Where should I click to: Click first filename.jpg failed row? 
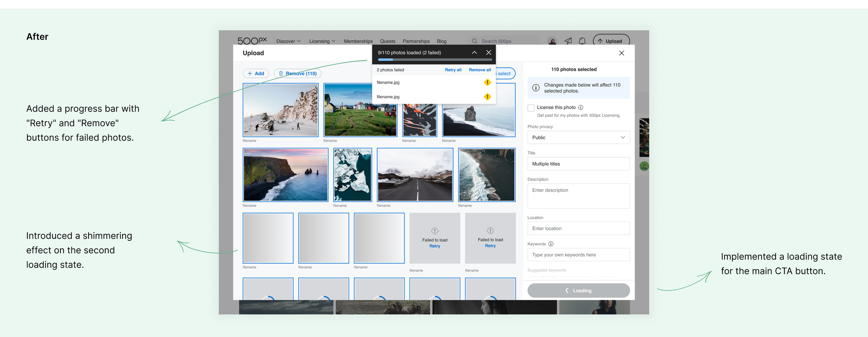[x=434, y=82]
